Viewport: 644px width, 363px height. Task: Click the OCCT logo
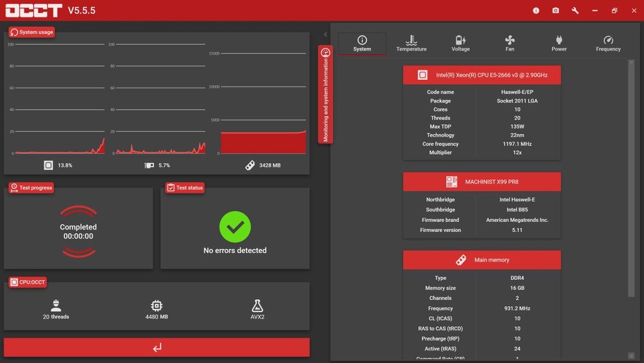[x=33, y=10]
